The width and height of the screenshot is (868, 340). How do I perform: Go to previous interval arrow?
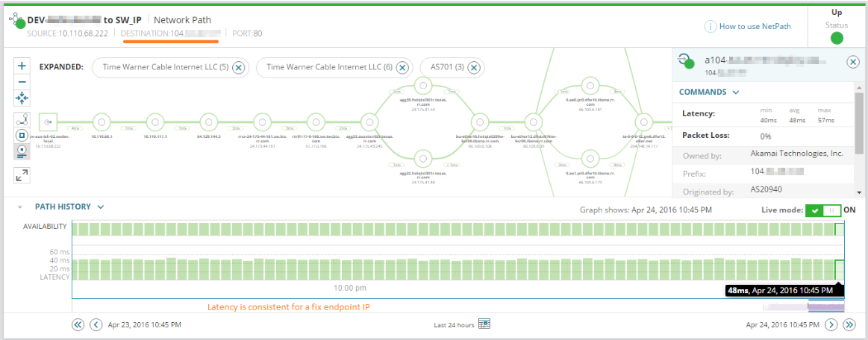tap(96, 324)
